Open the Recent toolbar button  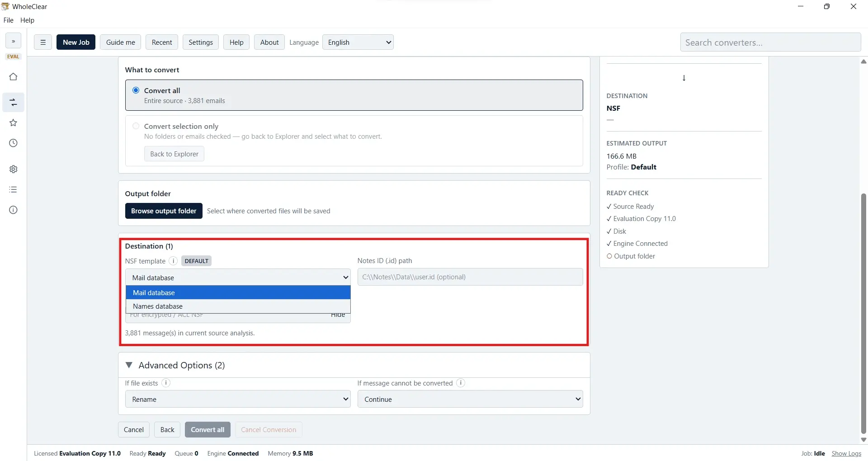pos(162,42)
